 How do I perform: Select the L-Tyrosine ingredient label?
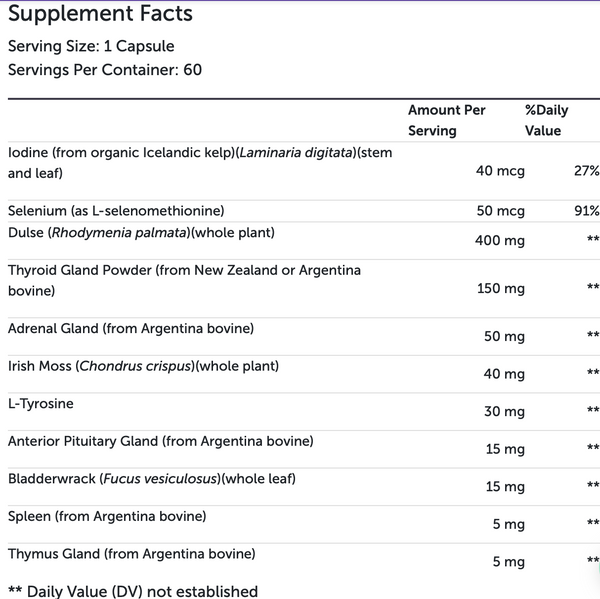point(41,404)
